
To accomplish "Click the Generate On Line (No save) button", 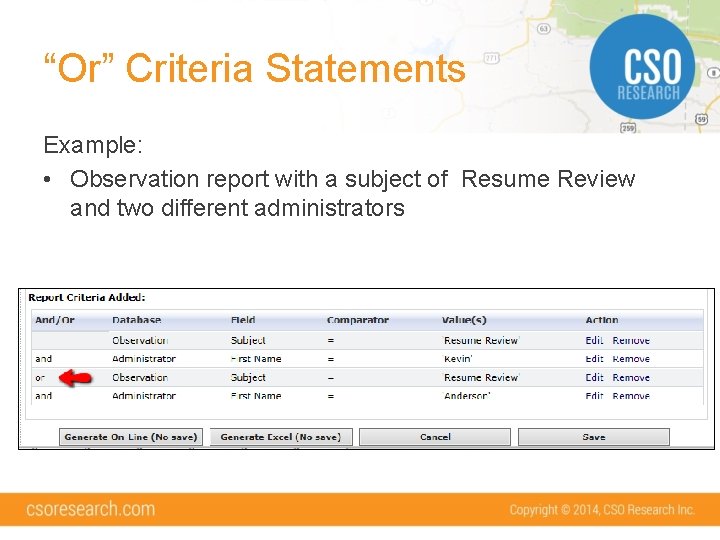I will (131, 437).
